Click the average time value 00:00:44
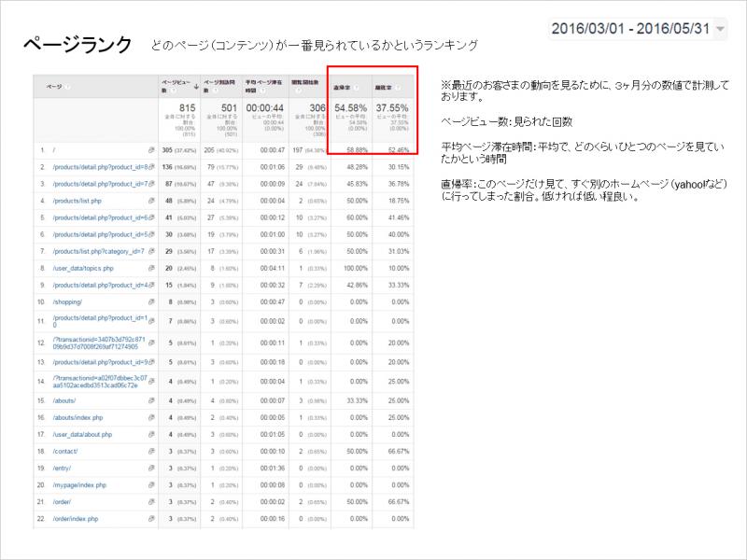 tap(265, 108)
